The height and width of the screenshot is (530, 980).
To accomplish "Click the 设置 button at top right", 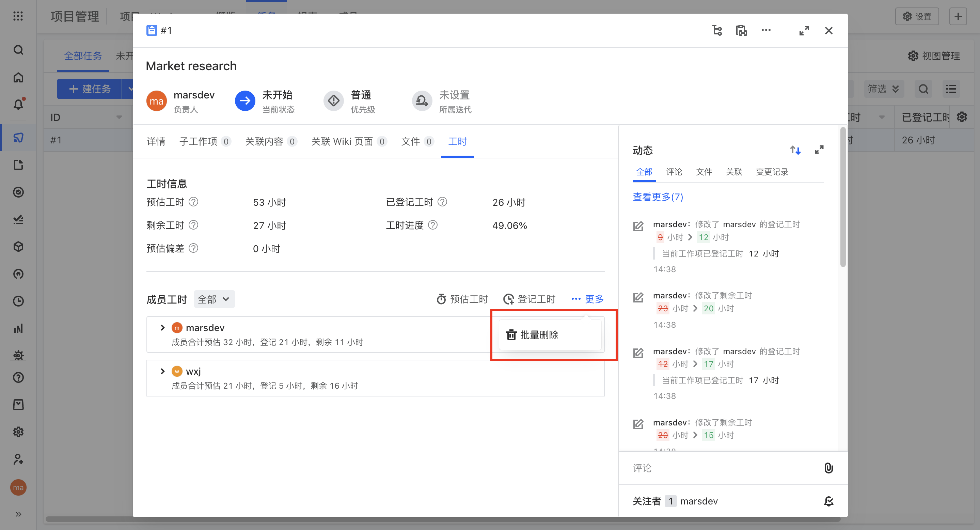I will (x=917, y=16).
